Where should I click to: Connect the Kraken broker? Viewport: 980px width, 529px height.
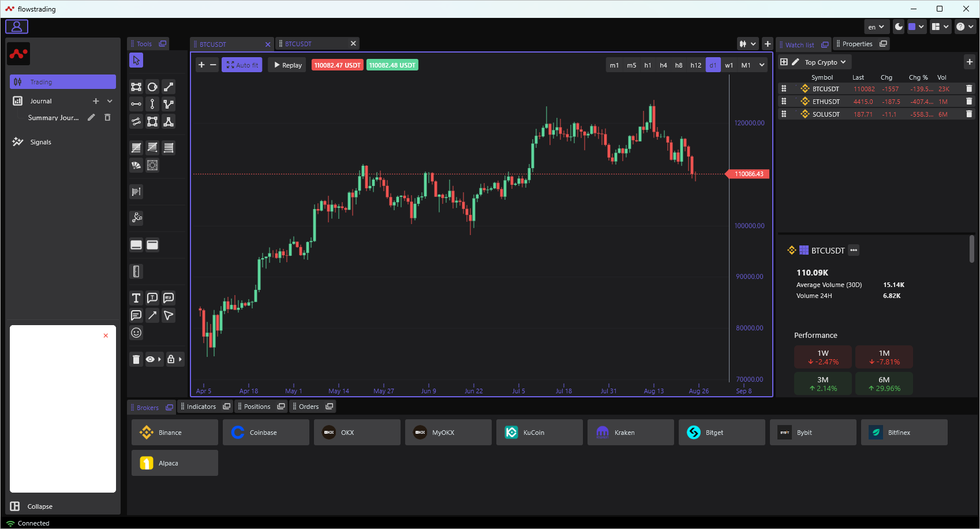(630, 433)
